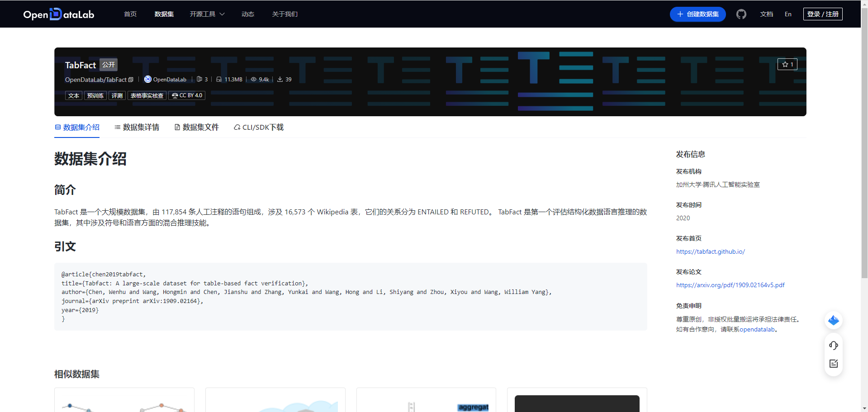This screenshot has height=412, width=868.
Task: Click the citation code block
Action: pos(351,297)
